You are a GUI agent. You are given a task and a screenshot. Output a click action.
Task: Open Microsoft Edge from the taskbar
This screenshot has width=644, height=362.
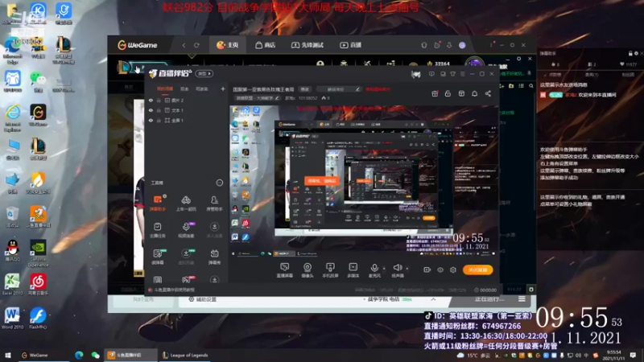coord(79,355)
